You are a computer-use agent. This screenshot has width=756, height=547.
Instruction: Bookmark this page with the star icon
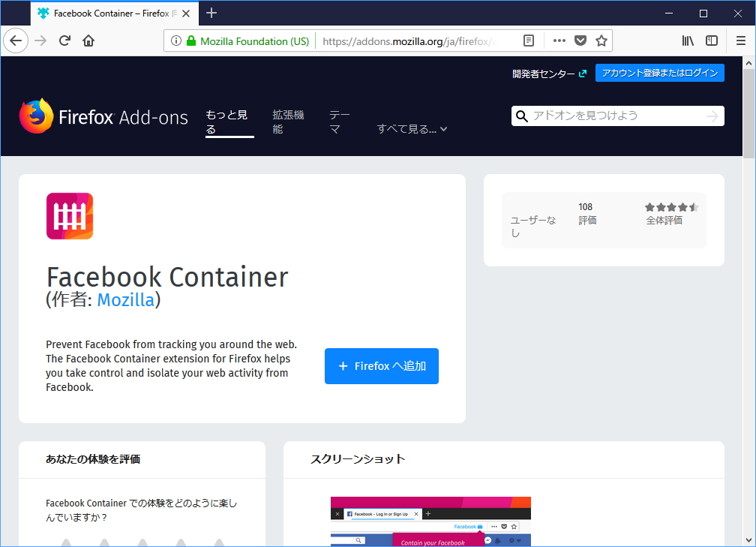tap(601, 41)
